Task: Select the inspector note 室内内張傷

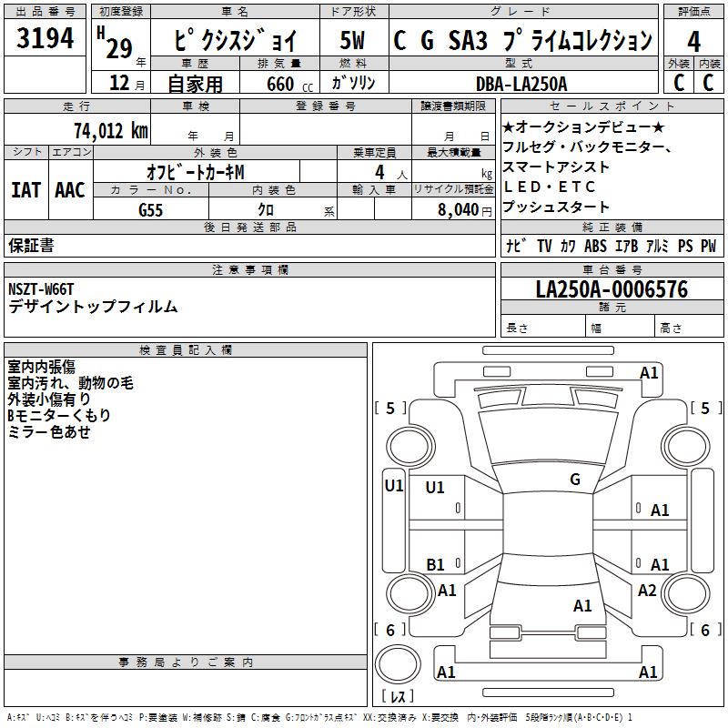Action: coord(41,367)
